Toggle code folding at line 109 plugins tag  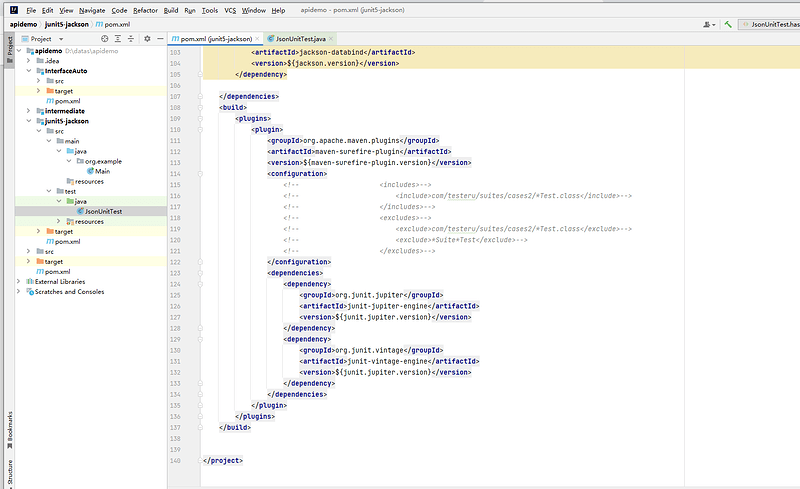tap(200, 119)
